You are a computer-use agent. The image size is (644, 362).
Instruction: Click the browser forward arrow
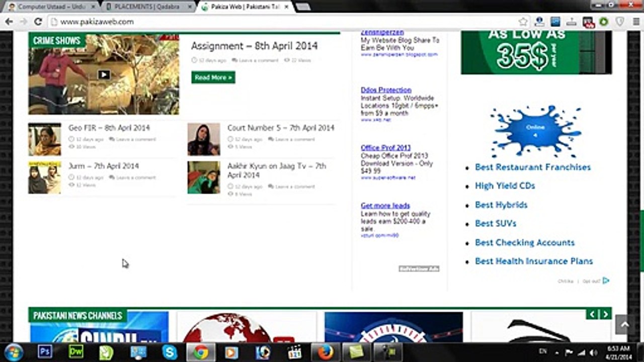(23, 22)
